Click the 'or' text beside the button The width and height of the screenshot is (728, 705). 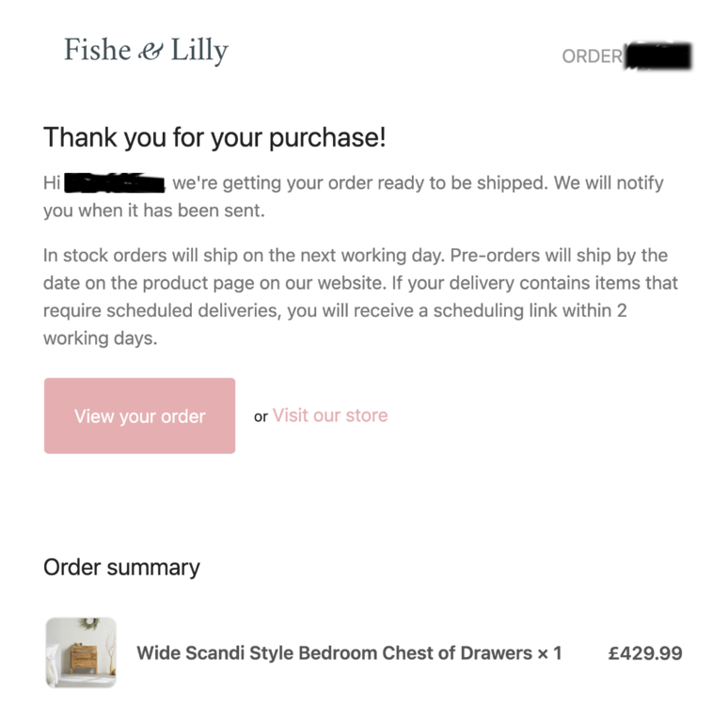(261, 416)
